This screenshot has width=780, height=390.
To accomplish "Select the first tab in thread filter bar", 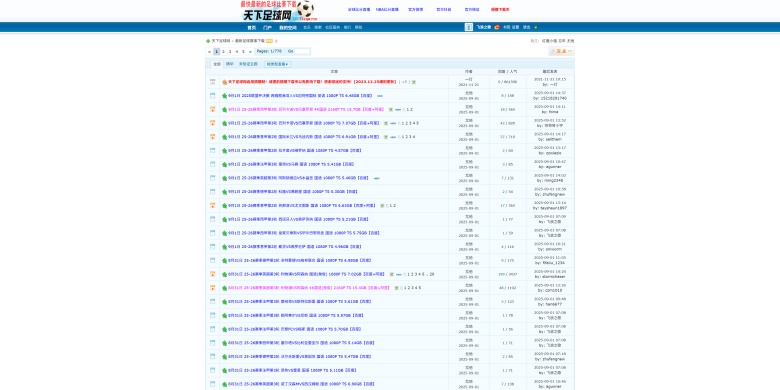I will pos(216,64).
